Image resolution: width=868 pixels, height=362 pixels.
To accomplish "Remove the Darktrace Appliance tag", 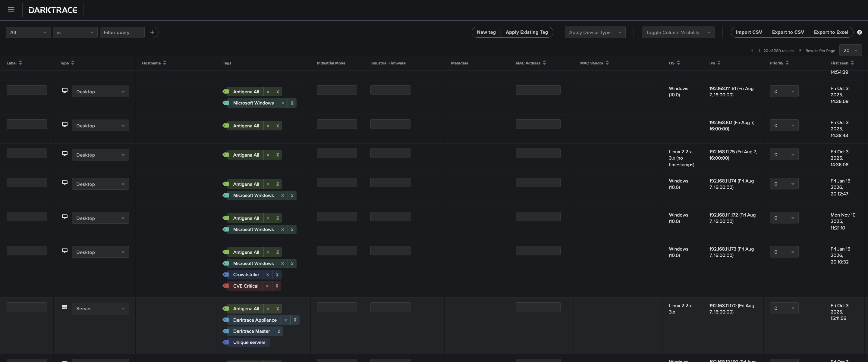I will coord(285,320).
